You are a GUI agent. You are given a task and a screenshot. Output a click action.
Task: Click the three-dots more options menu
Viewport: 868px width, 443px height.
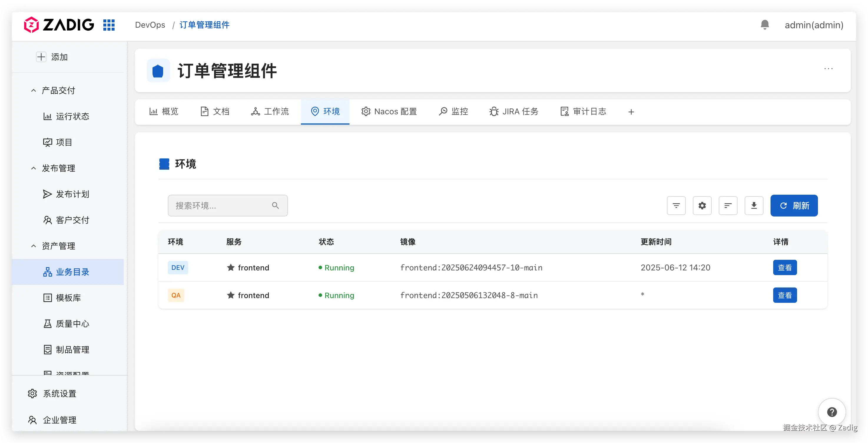[828, 69]
